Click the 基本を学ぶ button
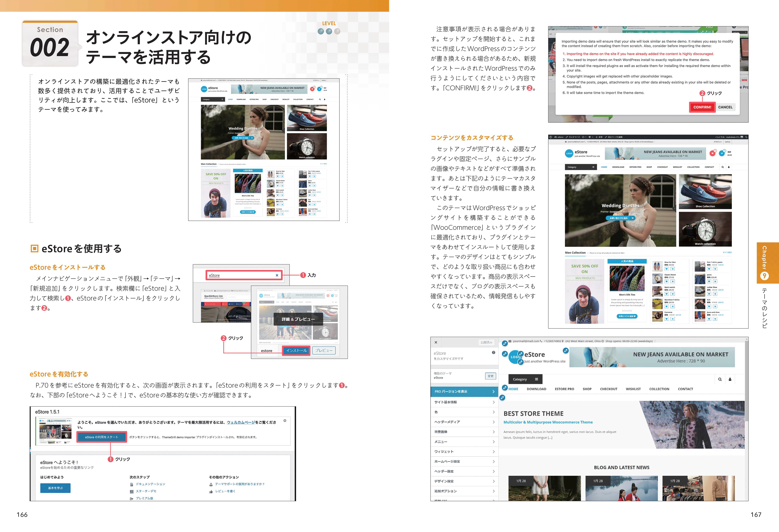 [55, 488]
